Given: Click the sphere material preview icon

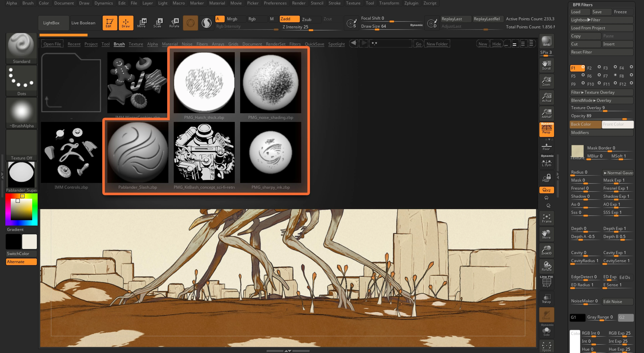Looking at the screenshot, I should click(x=191, y=23).
